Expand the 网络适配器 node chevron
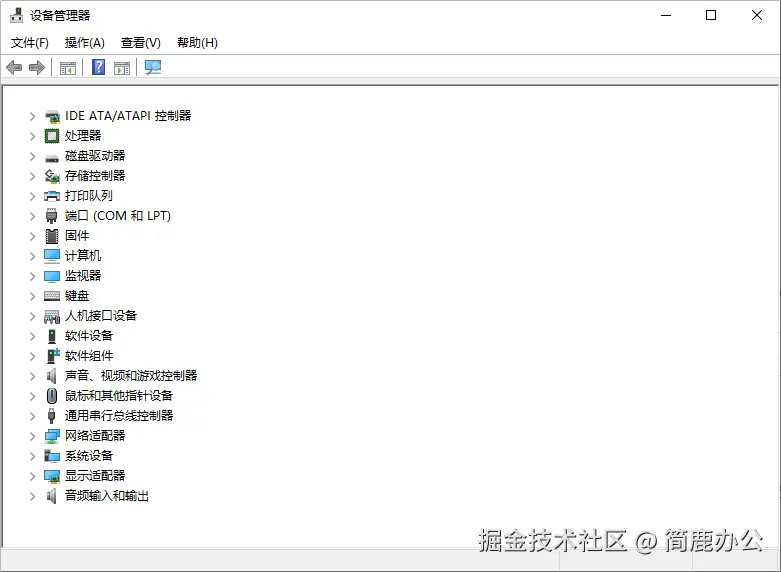Image resolution: width=781 pixels, height=572 pixels. [x=32, y=436]
